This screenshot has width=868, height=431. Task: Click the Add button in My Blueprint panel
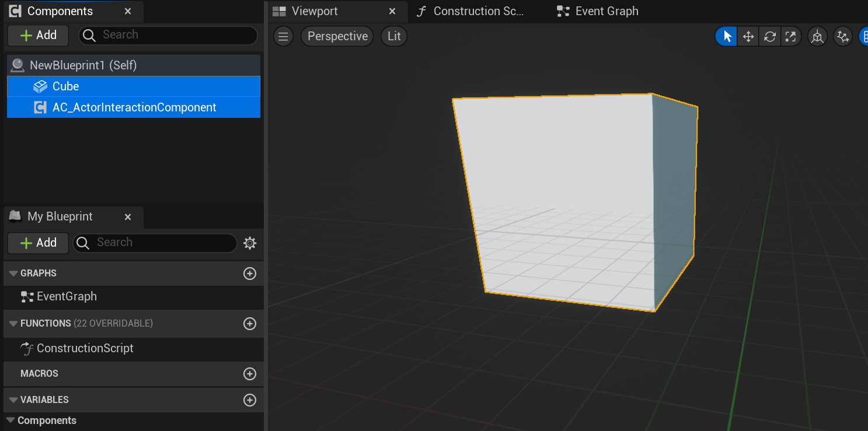38,243
